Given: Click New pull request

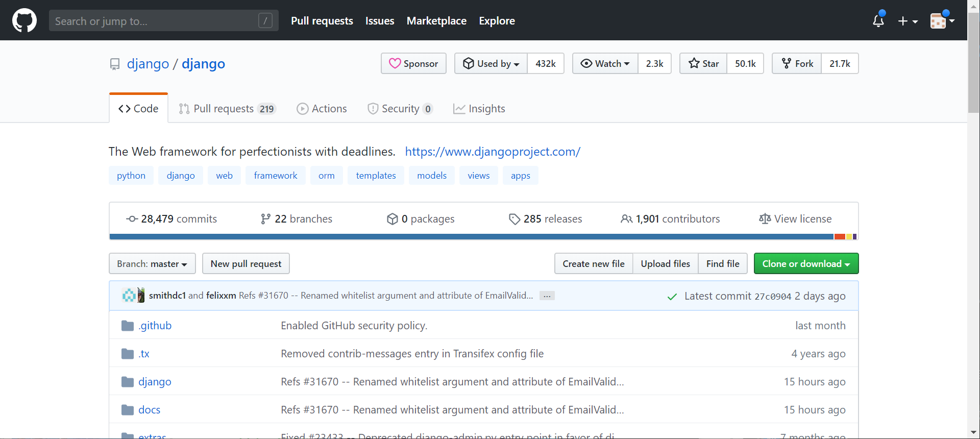Looking at the screenshot, I should tap(246, 264).
